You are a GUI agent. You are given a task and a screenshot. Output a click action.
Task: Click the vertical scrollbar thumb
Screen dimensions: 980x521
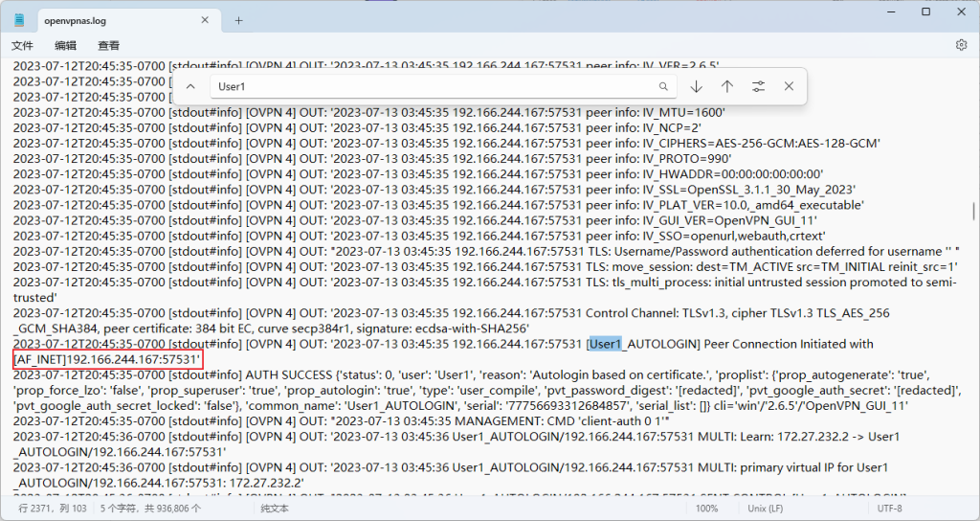coord(974,211)
